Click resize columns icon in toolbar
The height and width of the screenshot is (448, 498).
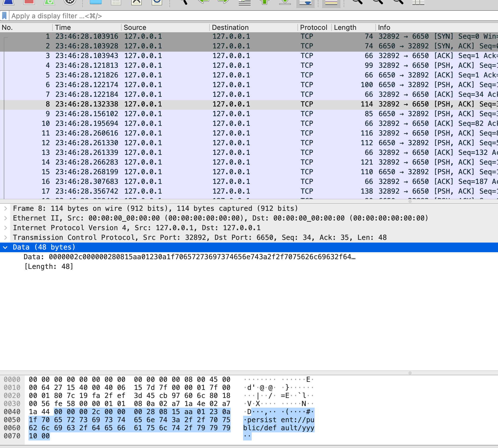[x=418, y=2]
